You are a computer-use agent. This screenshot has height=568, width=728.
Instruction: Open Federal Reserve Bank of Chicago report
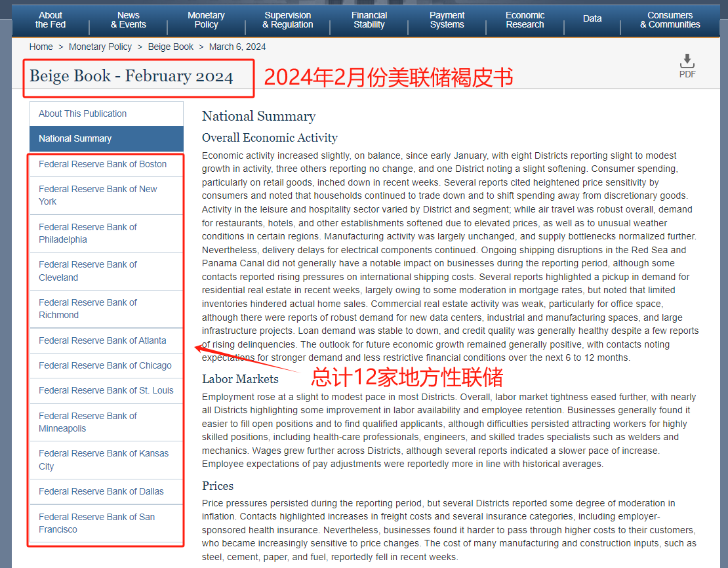click(x=106, y=366)
